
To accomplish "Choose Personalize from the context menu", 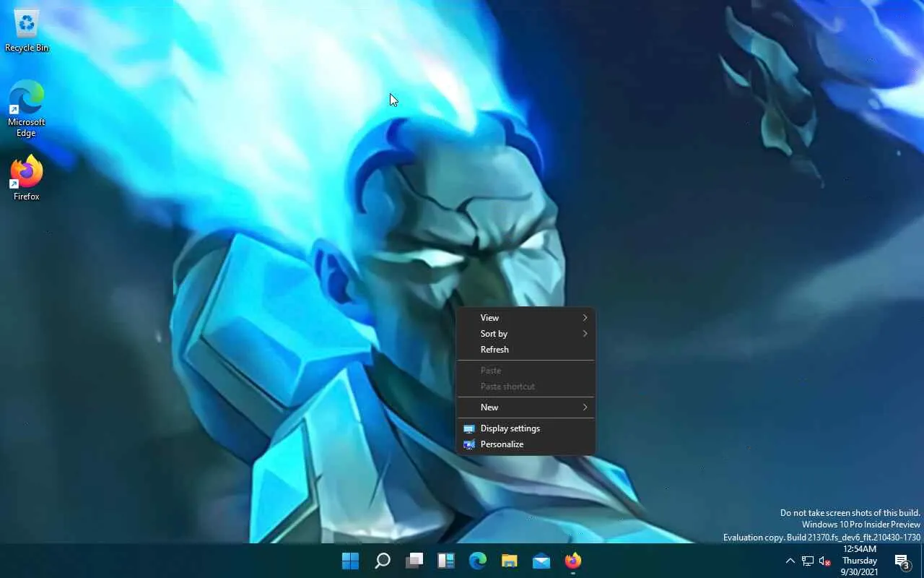I will [526, 444].
